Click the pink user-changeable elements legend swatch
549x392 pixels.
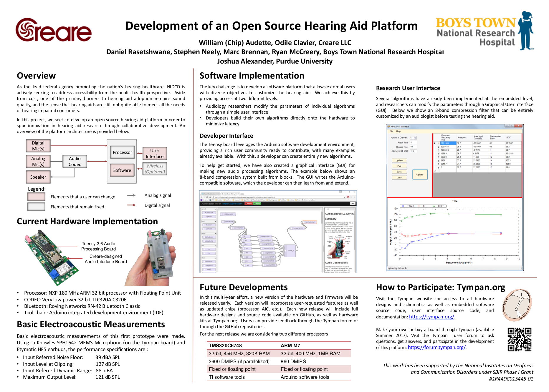point(36,197)
